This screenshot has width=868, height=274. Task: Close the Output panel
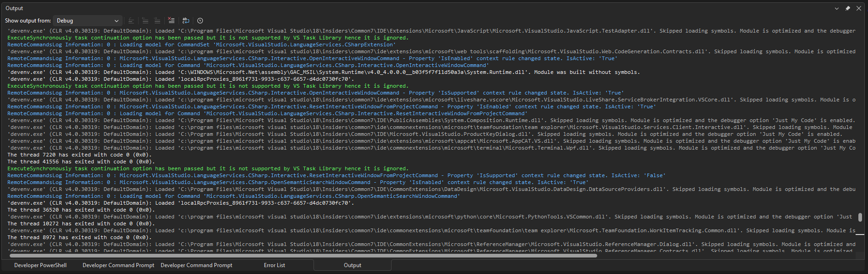coord(859,8)
